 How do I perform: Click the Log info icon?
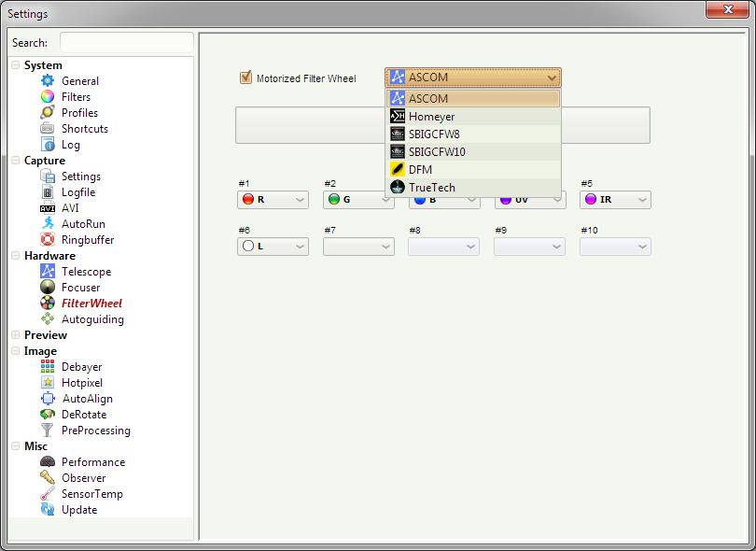pos(48,144)
